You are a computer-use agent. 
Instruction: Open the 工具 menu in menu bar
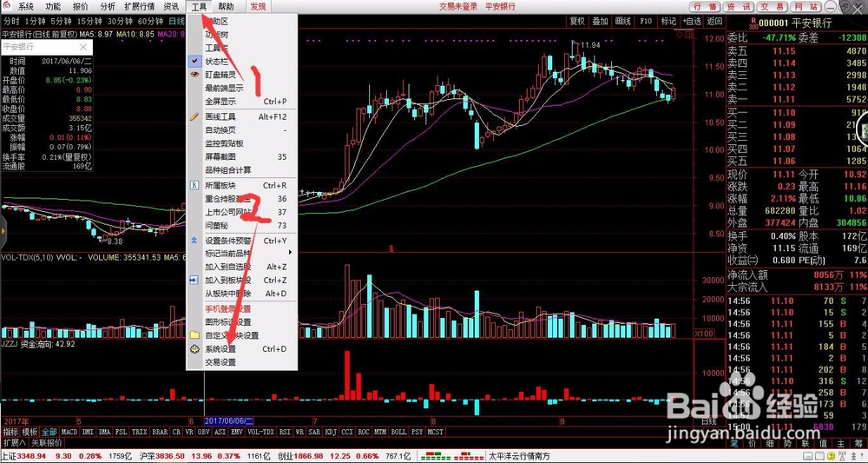[x=200, y=7]
